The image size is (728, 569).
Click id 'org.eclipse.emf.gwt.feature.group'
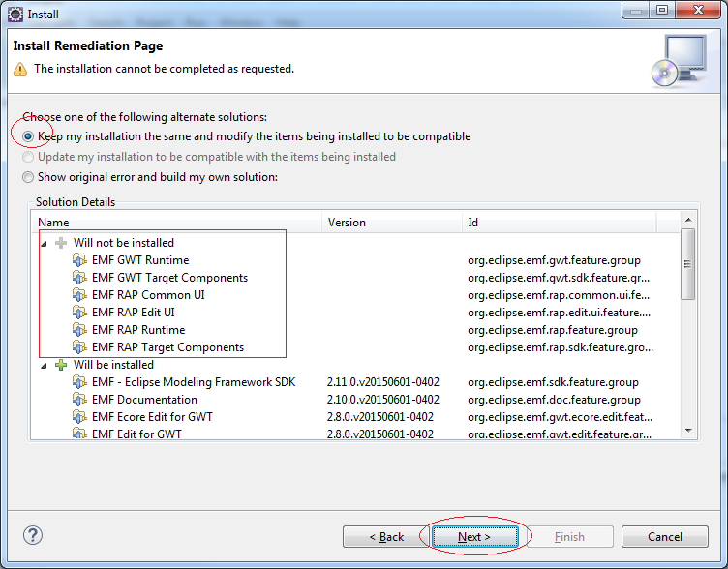(554, 260)
